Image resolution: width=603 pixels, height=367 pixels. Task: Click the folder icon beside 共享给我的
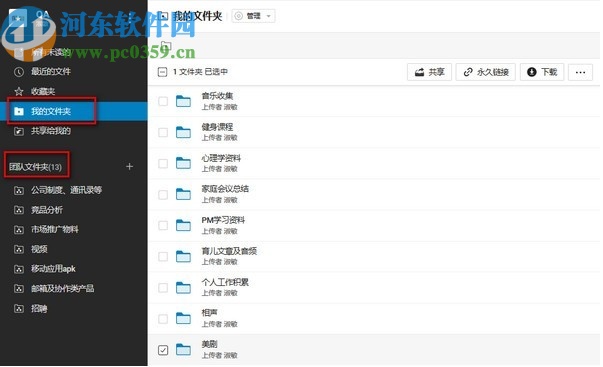click(x=19, y=131)
